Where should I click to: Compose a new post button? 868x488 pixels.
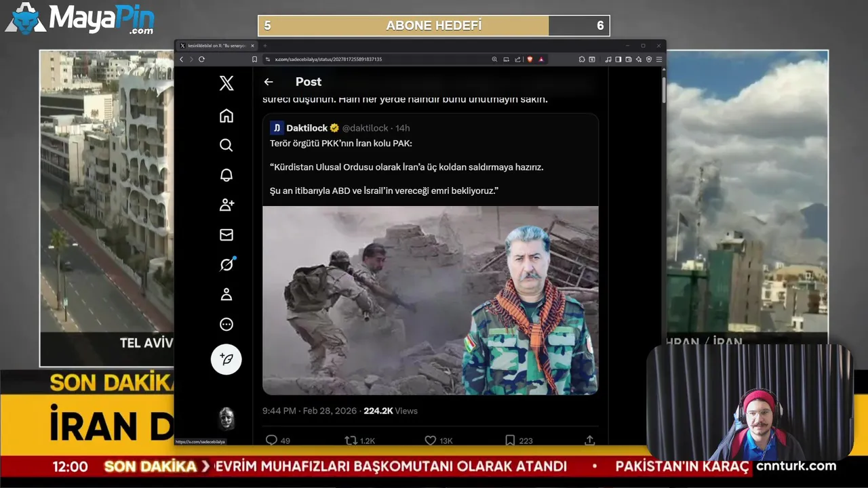(226, 359)
